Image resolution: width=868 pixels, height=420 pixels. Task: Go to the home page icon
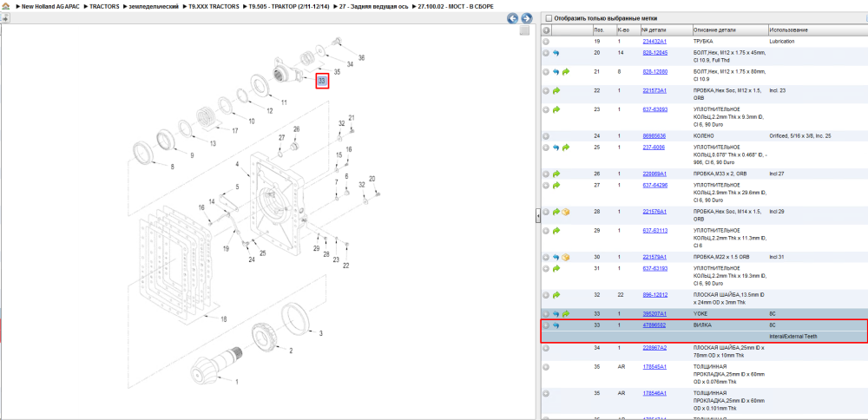pyautogui.click(x=6, y=6)
